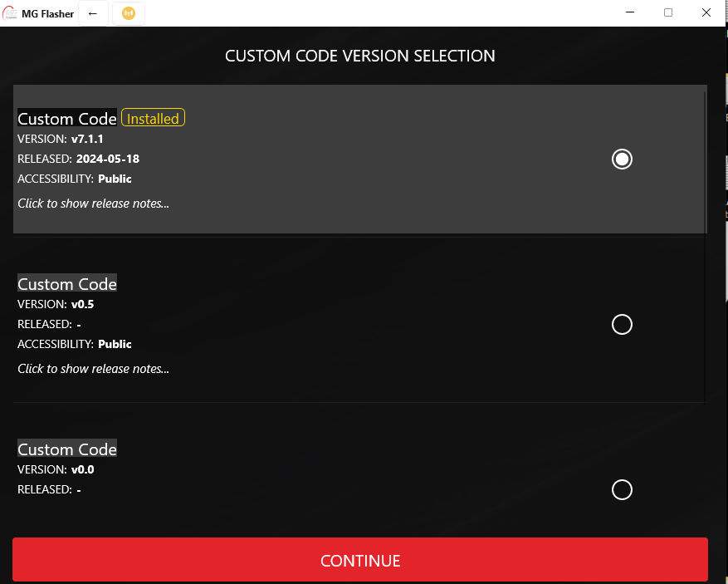Viewport: 728px width, 584px height.
Task: Select the v7.1.1 custom code radio button
Action: coord(622,159)
